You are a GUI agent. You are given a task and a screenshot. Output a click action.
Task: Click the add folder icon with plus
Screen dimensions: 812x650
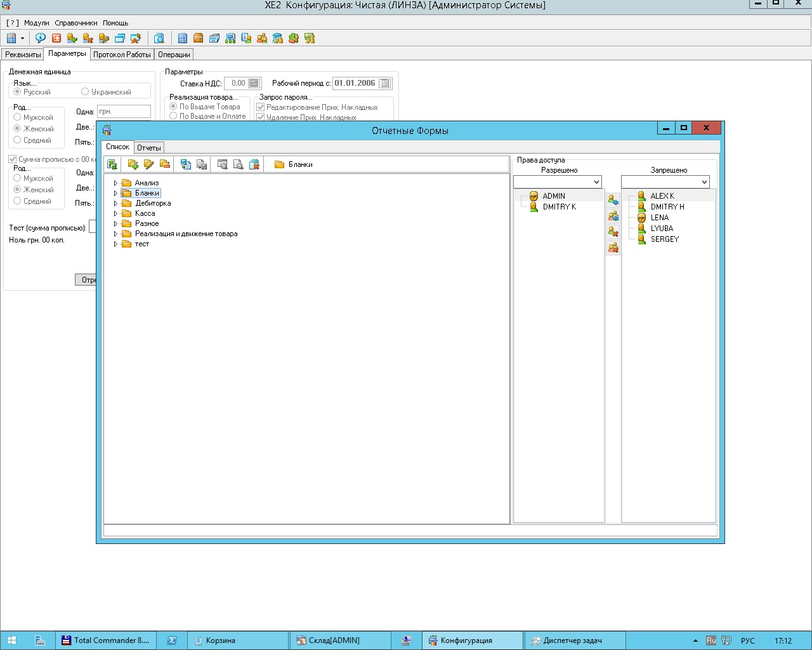point(133,164)
